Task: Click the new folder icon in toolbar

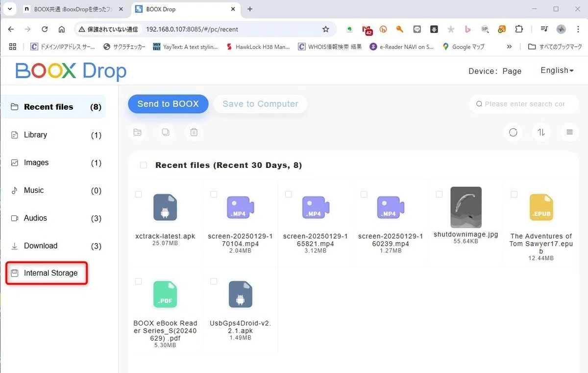Action: (x=137, y=132)
